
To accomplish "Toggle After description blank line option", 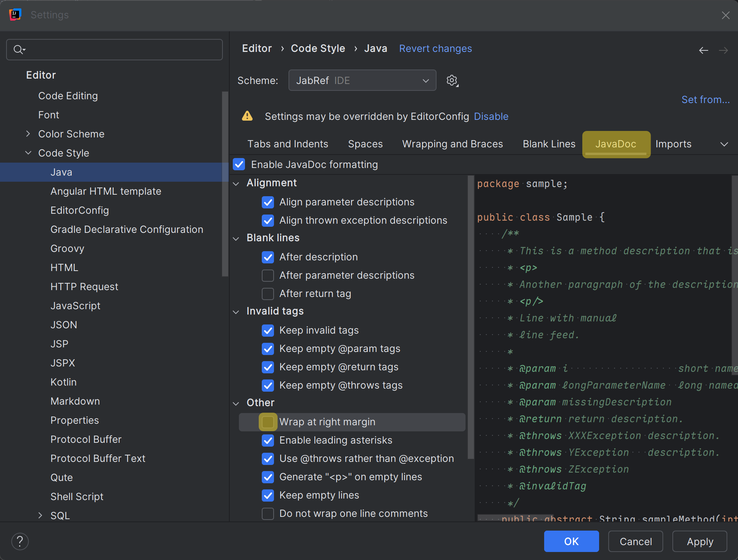I will [x=268, y=257].
